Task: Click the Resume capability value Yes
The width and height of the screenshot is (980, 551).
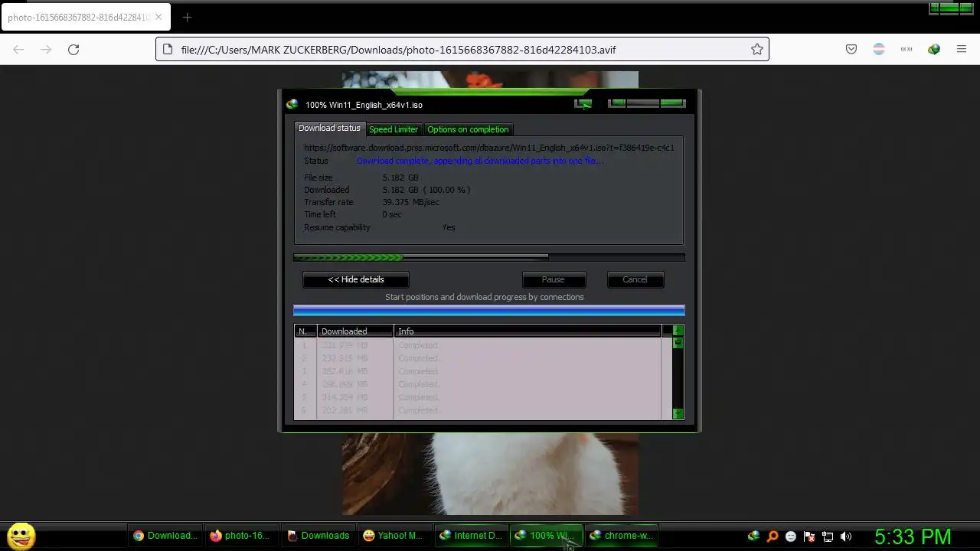Action: click(x=449, y=227)
